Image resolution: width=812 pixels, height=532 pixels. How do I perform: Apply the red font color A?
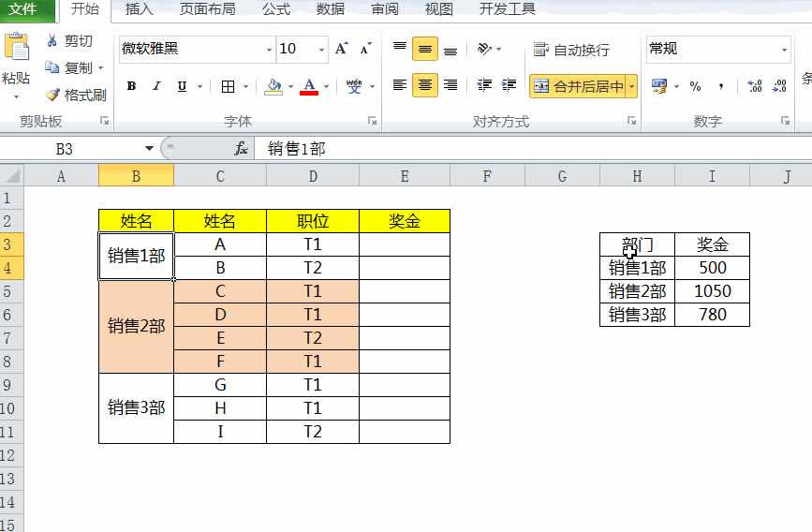(x=309, y=86)
